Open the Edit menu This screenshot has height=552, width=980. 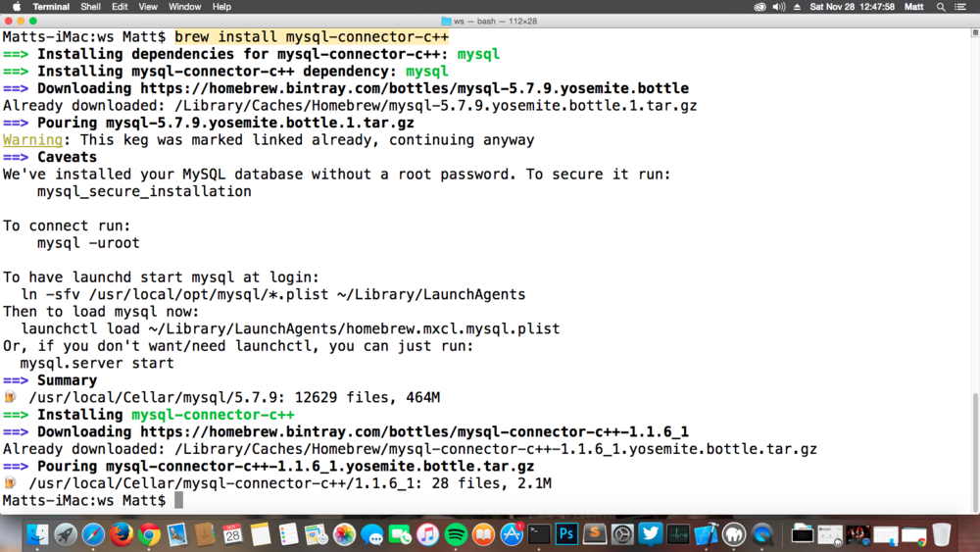pos(120,7)
